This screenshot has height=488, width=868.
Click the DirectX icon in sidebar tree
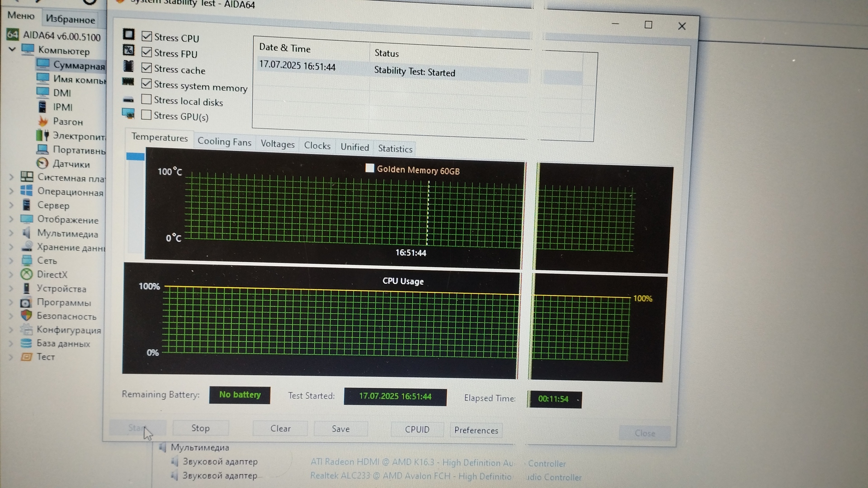(27, 274)
